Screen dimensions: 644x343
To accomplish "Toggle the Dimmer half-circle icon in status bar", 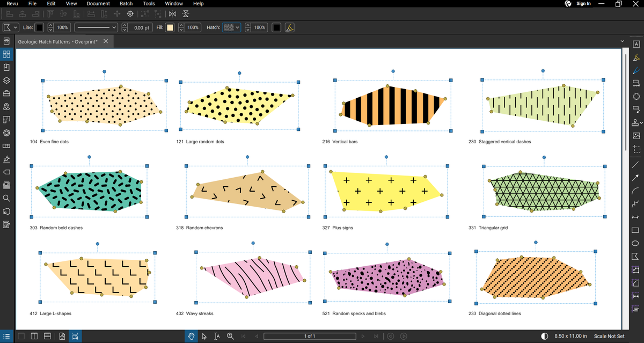I will (x=545, y=336).
